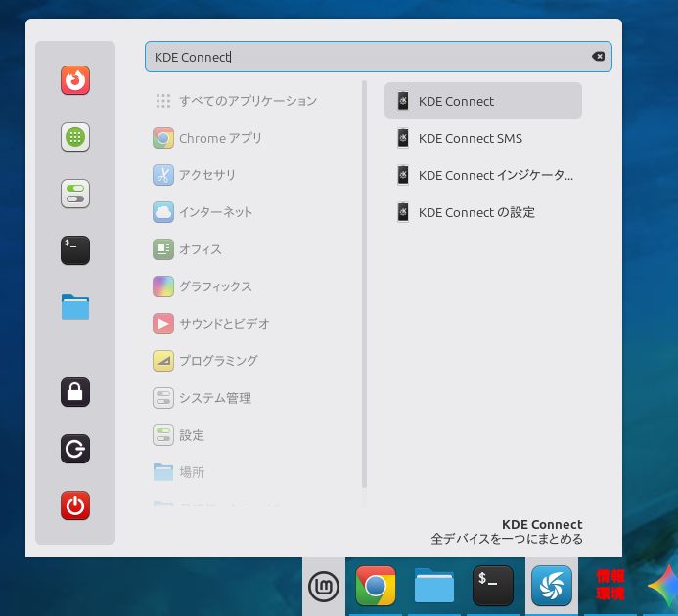678x616 pixels.
Task: Select the Chrome アプリ category
Action: click(x=220, y=138)
